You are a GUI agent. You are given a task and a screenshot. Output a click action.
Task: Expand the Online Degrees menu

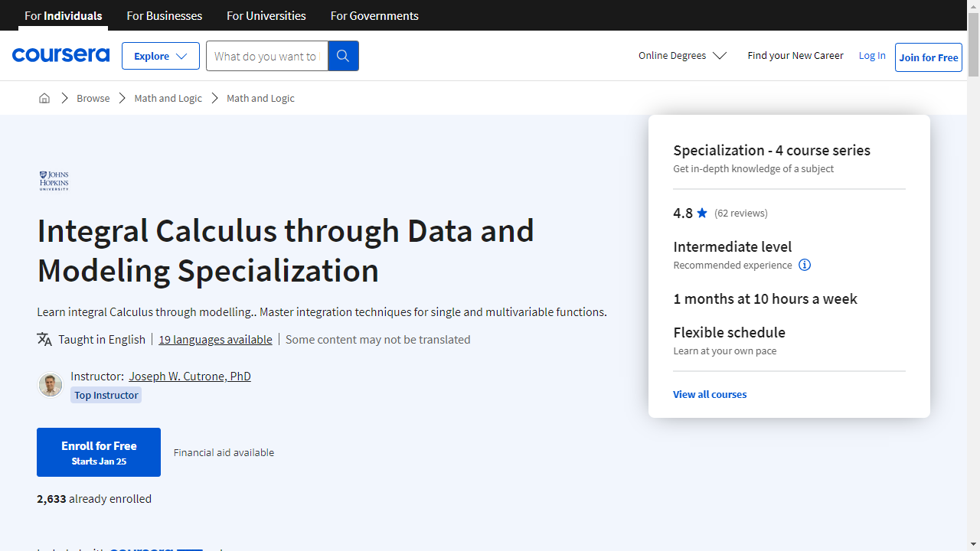682,55
